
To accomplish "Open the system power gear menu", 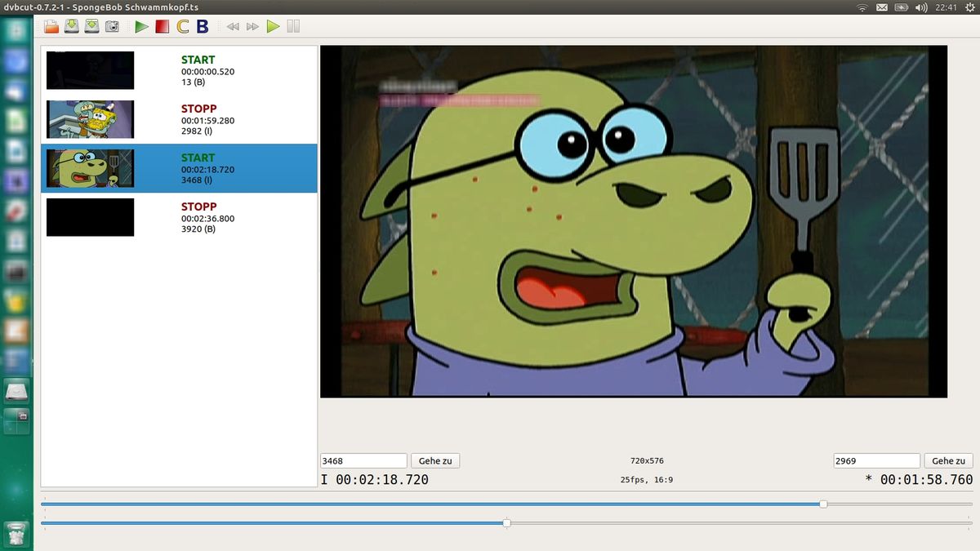I will (969, 7).
